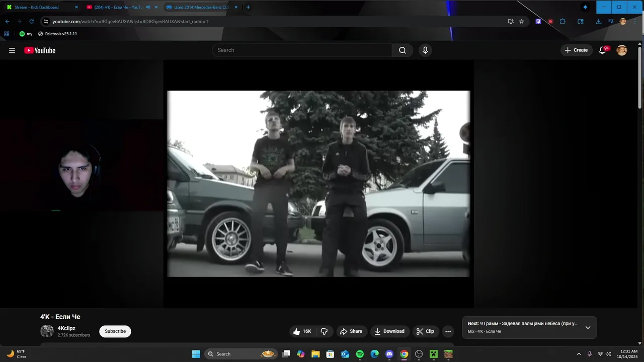644x362 pixels.
Task: Mute audio on the YouTube tab
Action: coord(148,7)
